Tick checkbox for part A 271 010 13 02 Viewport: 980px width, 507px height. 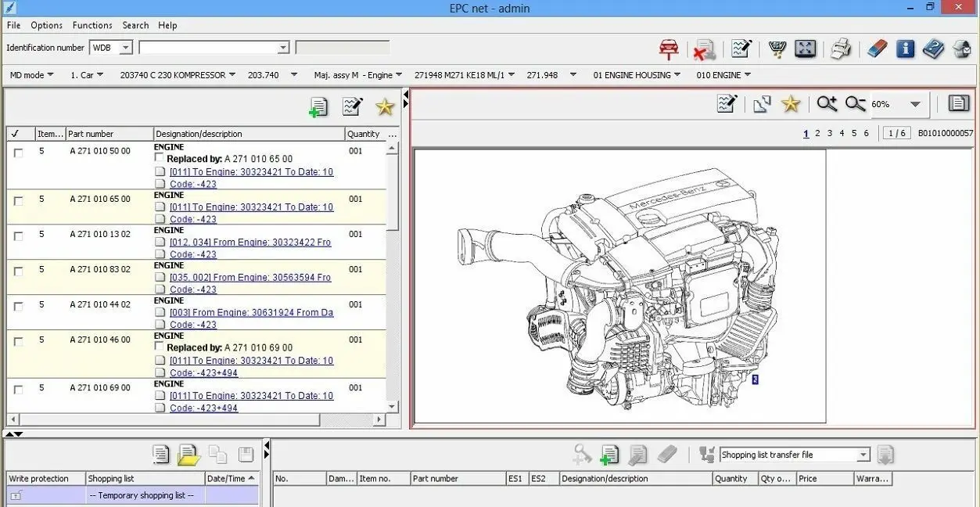[x=18, y=236]
